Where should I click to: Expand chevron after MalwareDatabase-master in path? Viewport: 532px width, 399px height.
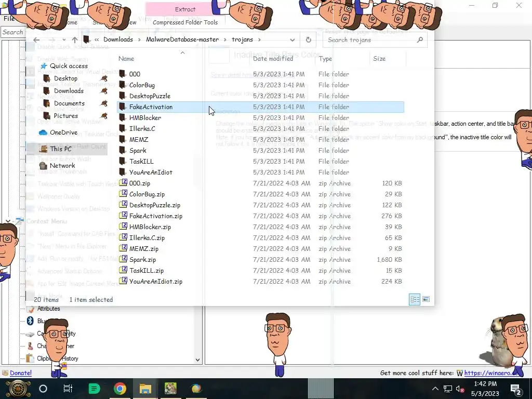225,39
